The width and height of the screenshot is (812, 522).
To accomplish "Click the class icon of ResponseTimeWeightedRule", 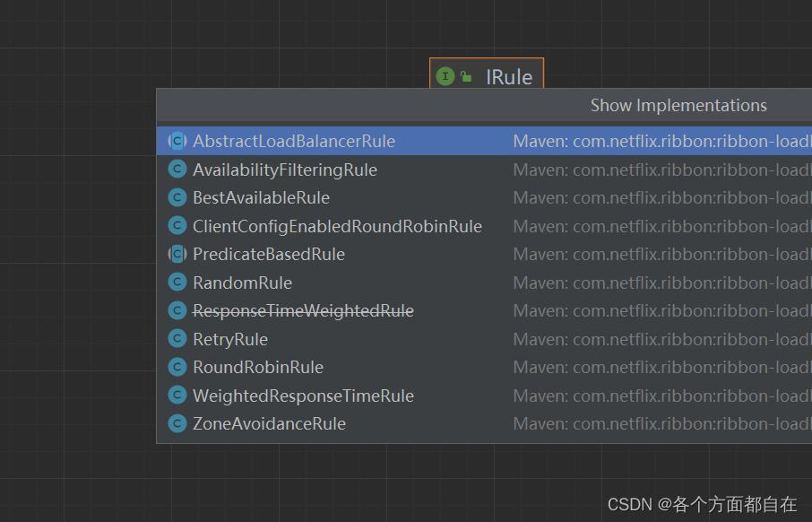I will point(177,310).
